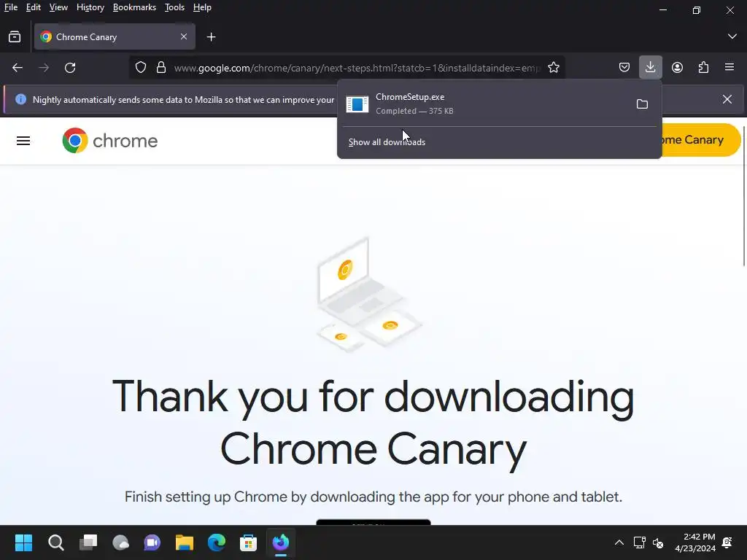View site security padlock info
The image size is (747, 560).
click(x=161, y=68)
